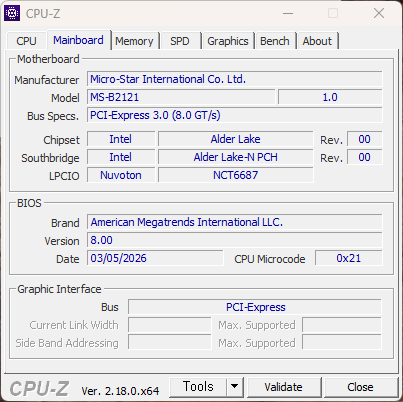The height and width of the screenshot is (402, 403).
Task: Click the NCT6687 LPCIO model field
Action: [236, 175]
